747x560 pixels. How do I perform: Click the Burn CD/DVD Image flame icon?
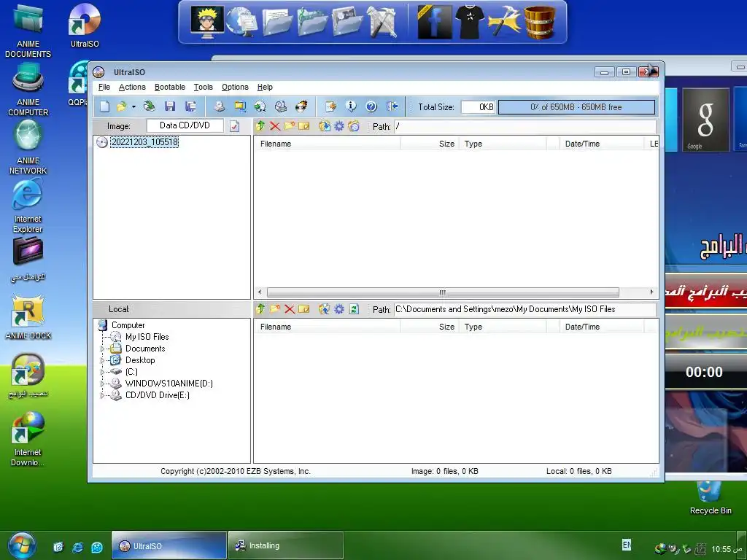coord(301,106)
